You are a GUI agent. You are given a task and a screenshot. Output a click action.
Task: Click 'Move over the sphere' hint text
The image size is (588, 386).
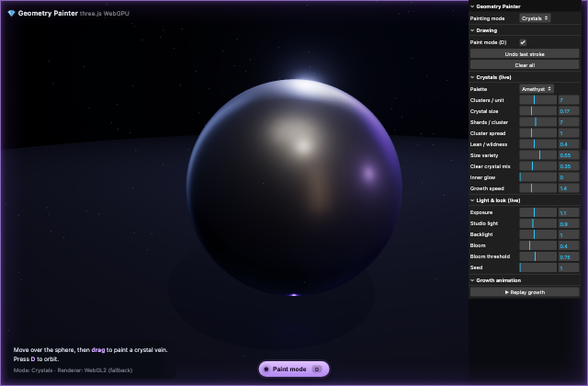point(90,349)
